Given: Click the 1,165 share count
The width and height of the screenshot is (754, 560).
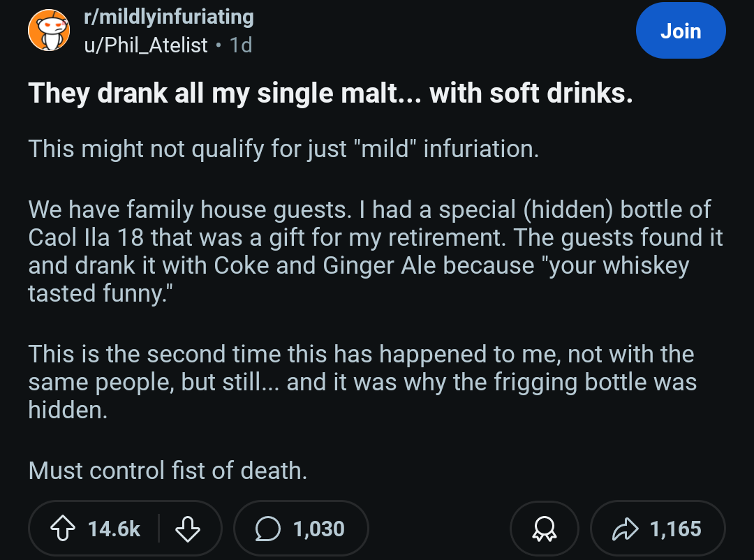Looking at the screenshot, I should (676, 529).
